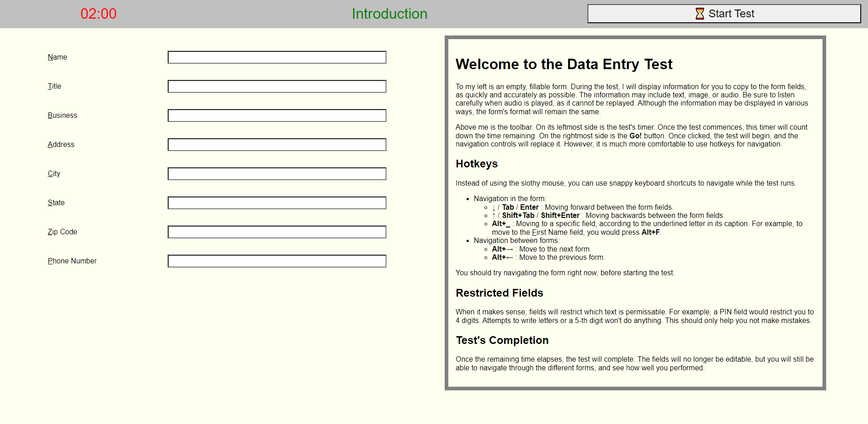Select the State input field

pyautogui.click(x=276, y=202)
